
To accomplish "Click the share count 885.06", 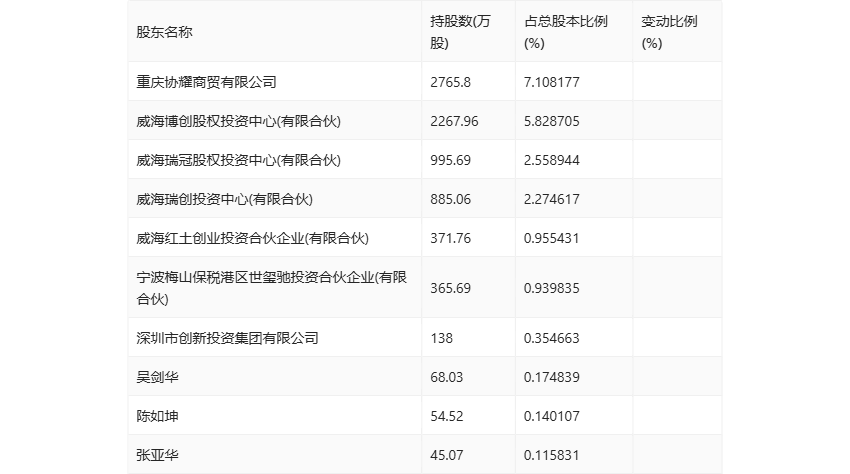I will click(450, 199).
